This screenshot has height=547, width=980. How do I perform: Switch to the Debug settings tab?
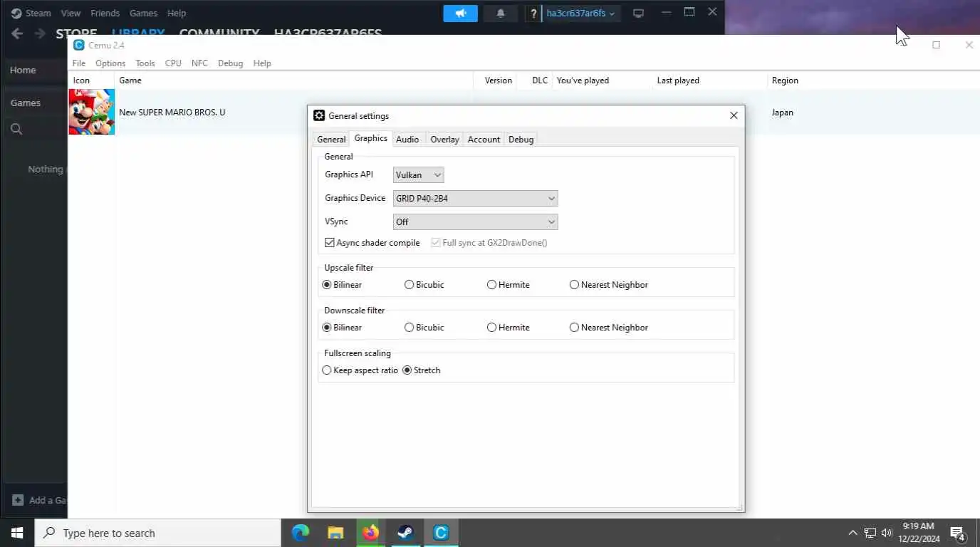coord(521,140)
